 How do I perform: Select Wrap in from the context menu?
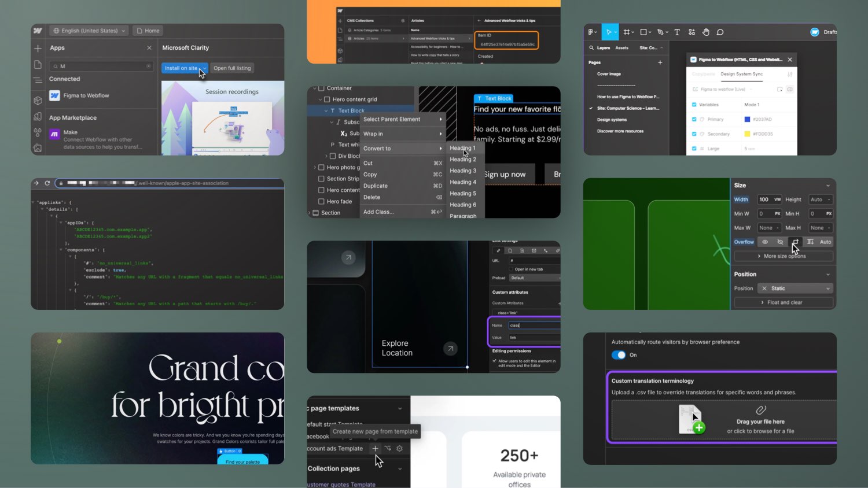403,134
